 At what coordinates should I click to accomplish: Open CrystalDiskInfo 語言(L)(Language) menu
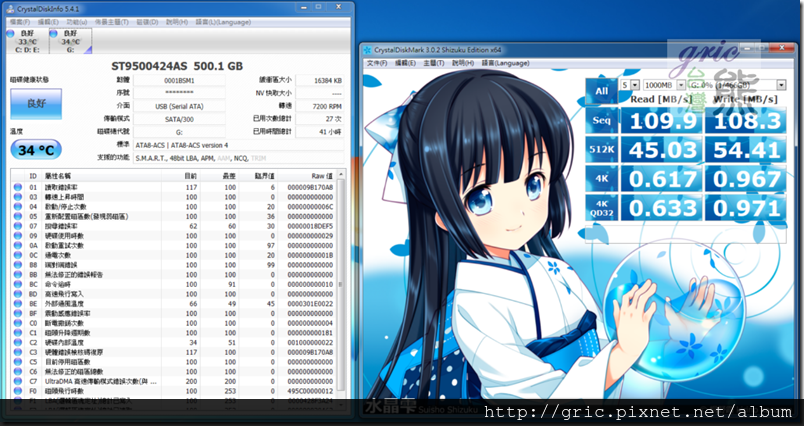(x=223, y=22)
